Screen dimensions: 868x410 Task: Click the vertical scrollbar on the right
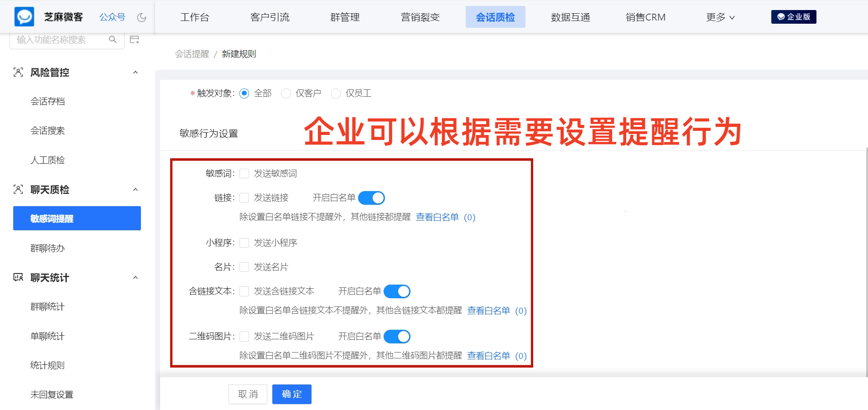pos(867,262)
